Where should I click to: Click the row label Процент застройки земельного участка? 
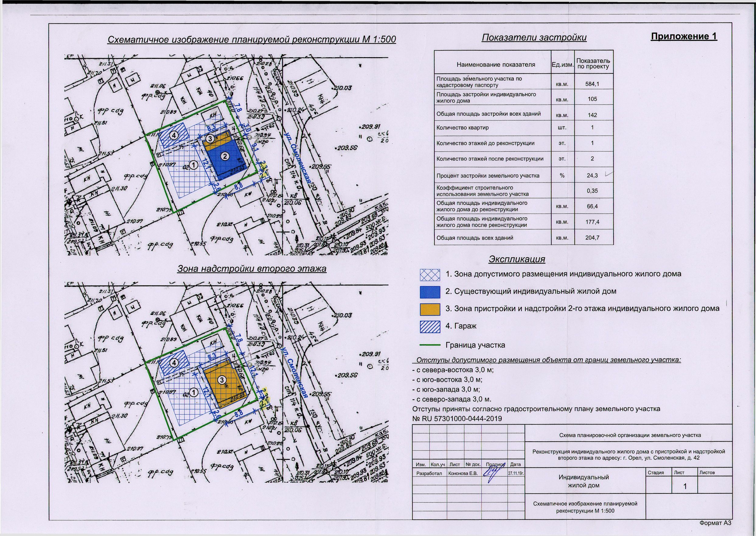pyautogui.click(x=488, y=176)
